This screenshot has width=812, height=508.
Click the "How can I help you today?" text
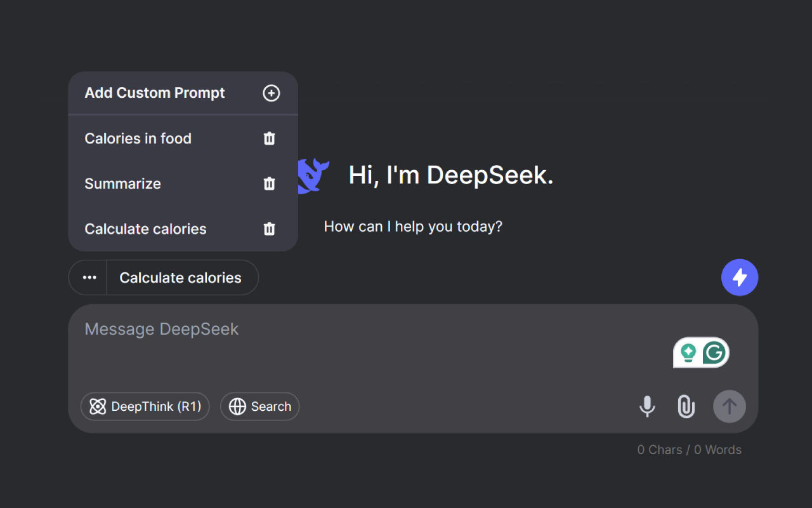click(413, 227)
